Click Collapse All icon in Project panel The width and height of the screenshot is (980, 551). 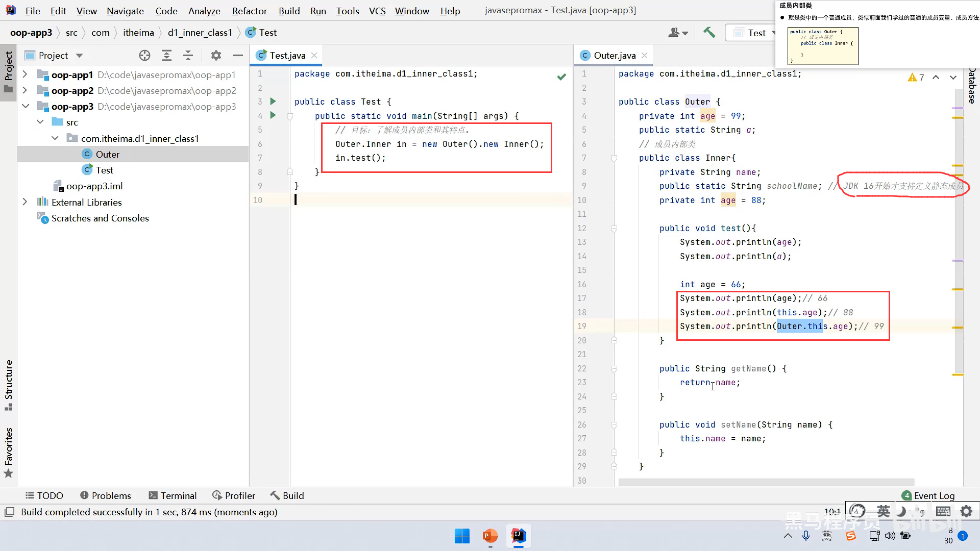click(188, 56)
